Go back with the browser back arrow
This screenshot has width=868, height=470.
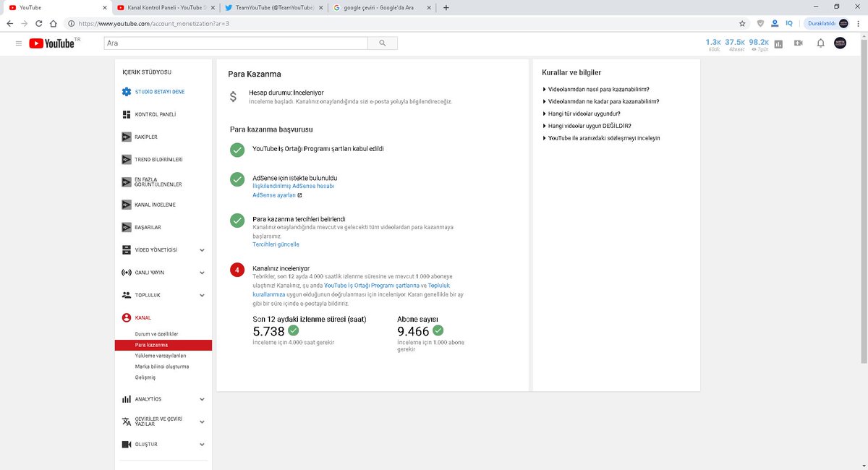[x=9, y=23]
